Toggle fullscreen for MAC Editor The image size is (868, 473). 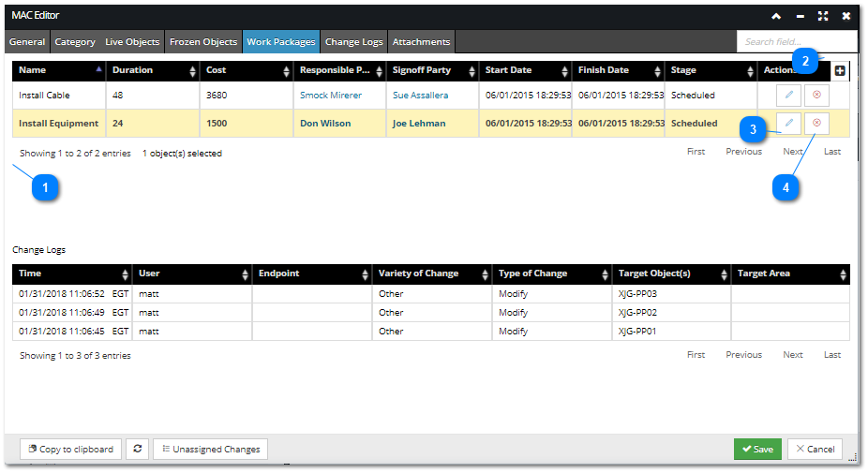[x=823, y=16]
